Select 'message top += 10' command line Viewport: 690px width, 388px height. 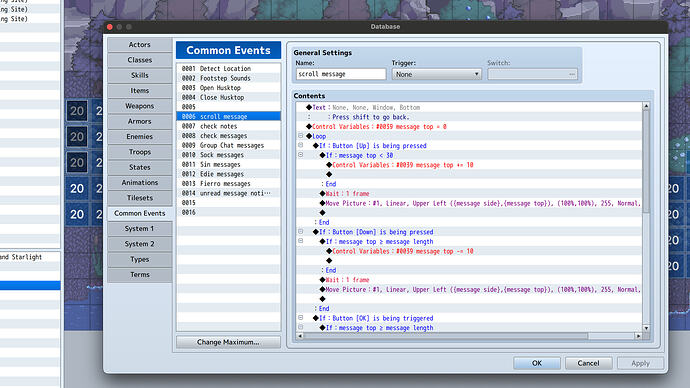tap(470, 165)
